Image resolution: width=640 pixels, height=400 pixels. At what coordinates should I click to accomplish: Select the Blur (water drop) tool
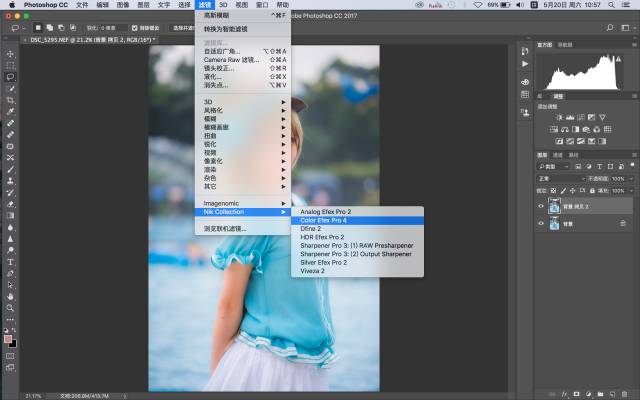[10, 227]
